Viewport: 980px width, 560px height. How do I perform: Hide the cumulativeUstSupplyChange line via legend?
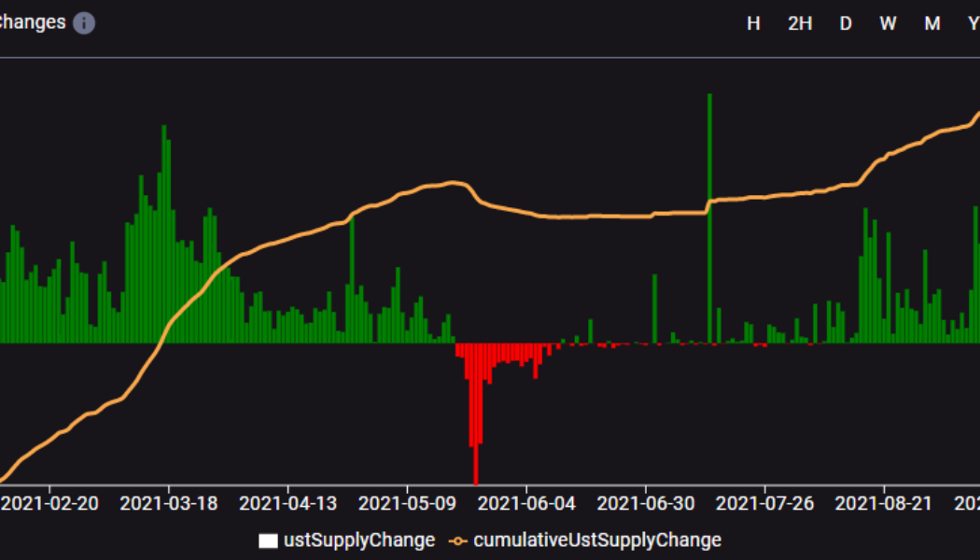[x=597, y=540]
